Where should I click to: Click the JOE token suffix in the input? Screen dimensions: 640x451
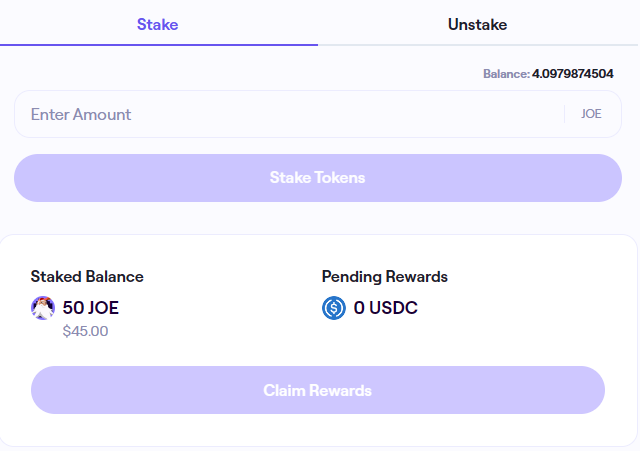pyautogui.click(x=591, y=114)
